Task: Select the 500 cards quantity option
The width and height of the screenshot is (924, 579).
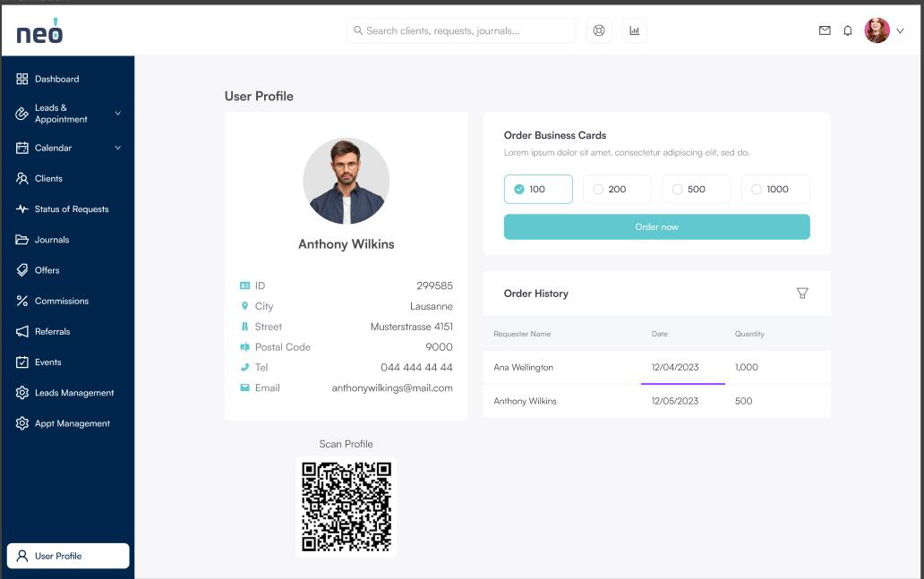Action: [696, 189]
